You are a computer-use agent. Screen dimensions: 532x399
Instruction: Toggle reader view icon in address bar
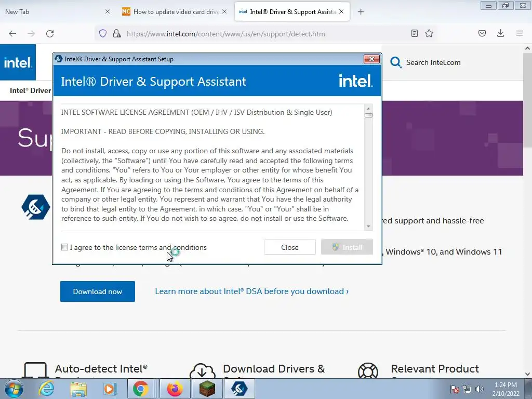click(x=414, y=33)
